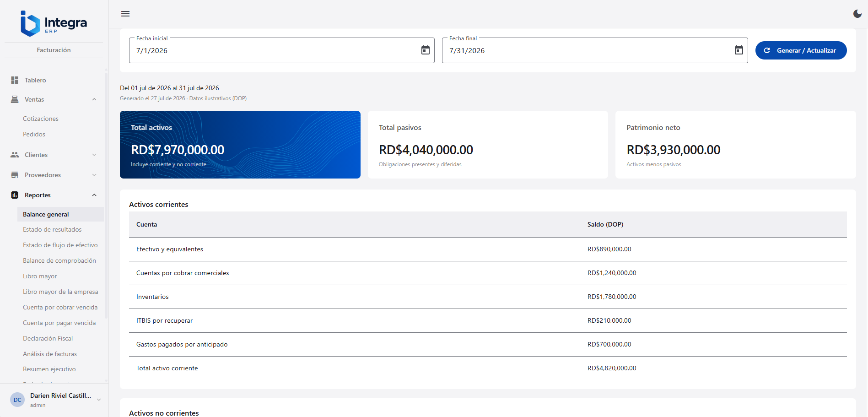Screen dimensions: 868x417
Task: Switch to dark mode with moon icon
Action: tap(857, 14)
